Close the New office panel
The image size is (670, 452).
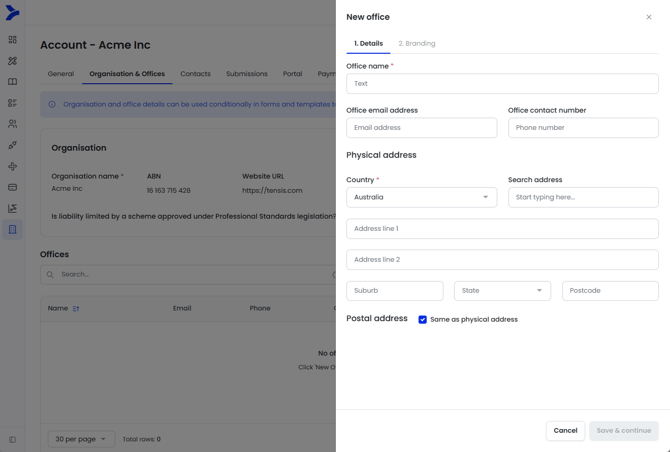coord(648,17)
